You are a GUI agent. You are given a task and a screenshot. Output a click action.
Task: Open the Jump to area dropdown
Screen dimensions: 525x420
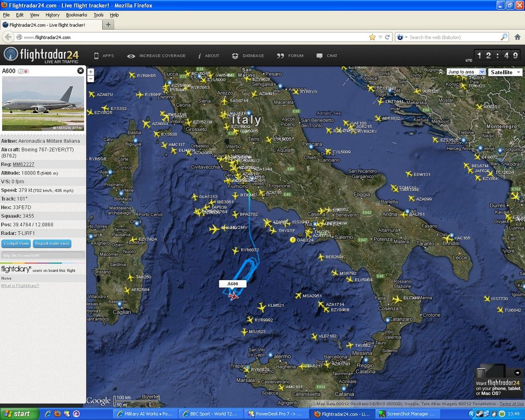[x=466, y=72]
